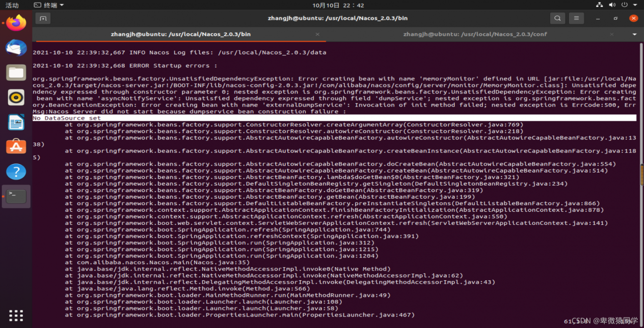Click the 'NativeMethodAccessorImpl.invoke0(Native Method)' line
The width and height of the screenshot is (644, 328).
coord(227,269)
